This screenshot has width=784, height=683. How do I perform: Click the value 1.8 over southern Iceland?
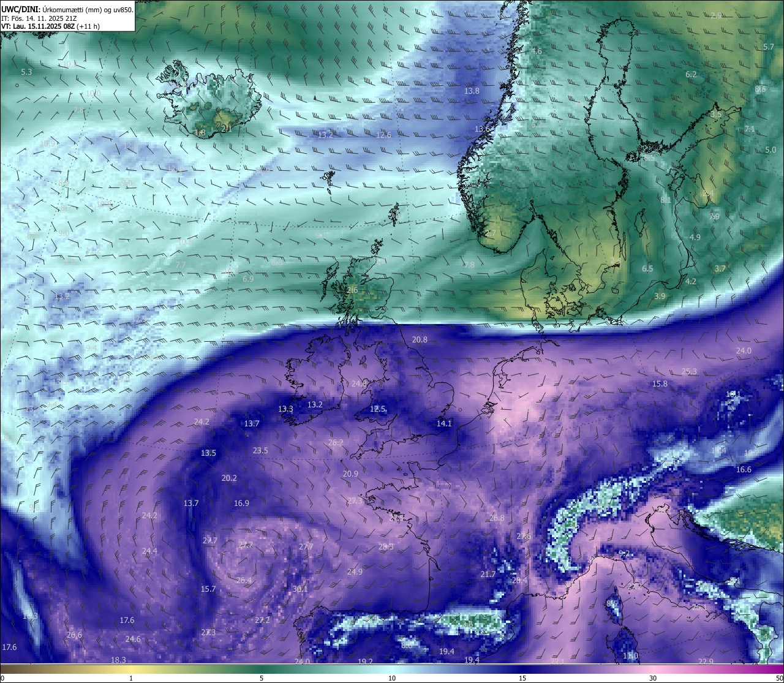click(200, 132)
